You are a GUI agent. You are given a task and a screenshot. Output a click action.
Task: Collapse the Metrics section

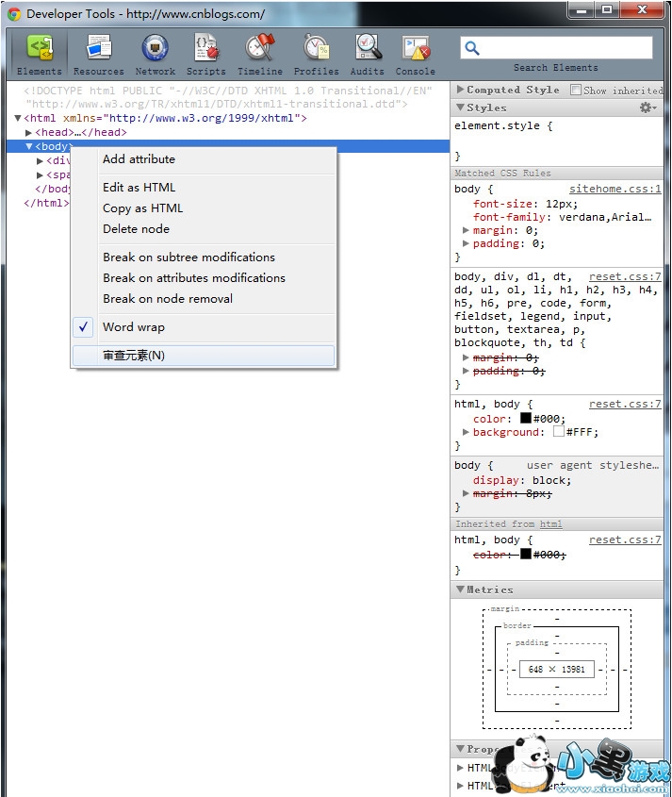(x=460, y=589)
